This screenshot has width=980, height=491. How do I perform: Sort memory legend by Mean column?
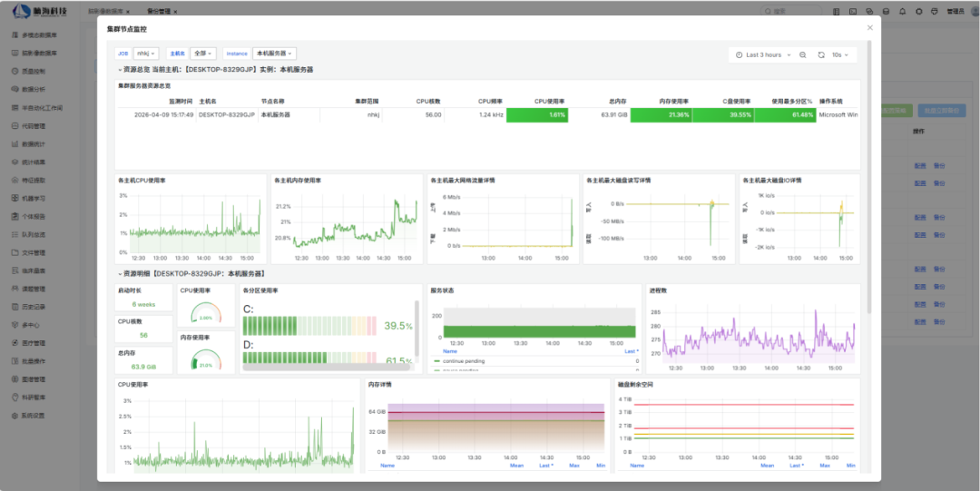[x=516, y=466]
